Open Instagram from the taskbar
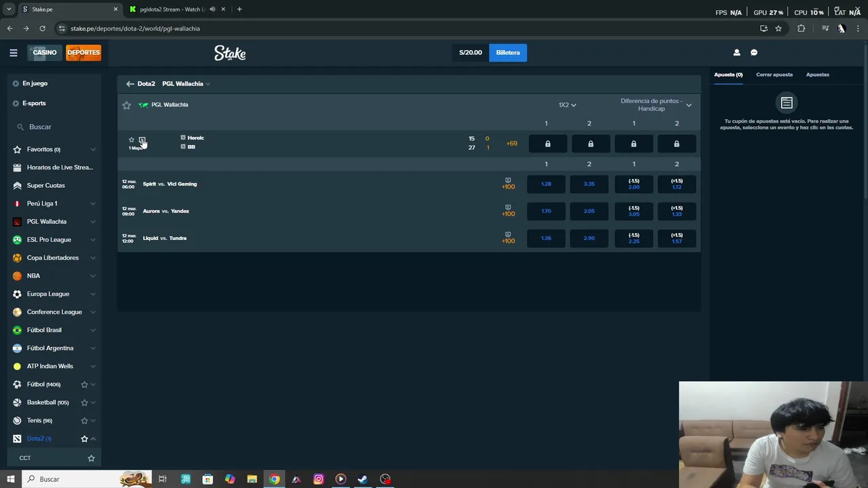The width and height of the screenshot is (868, 488). tap(319, 479)
